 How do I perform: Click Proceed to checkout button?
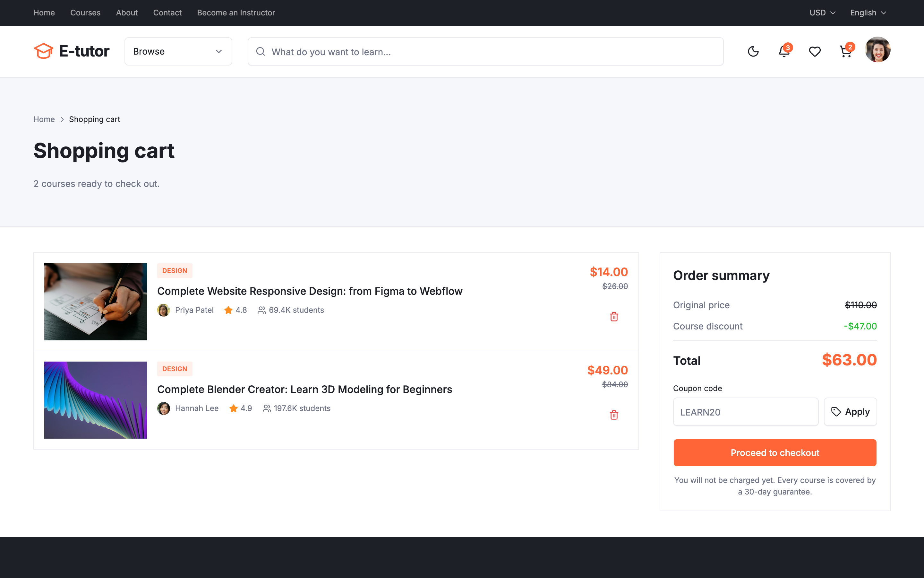[x=775, y=453]
